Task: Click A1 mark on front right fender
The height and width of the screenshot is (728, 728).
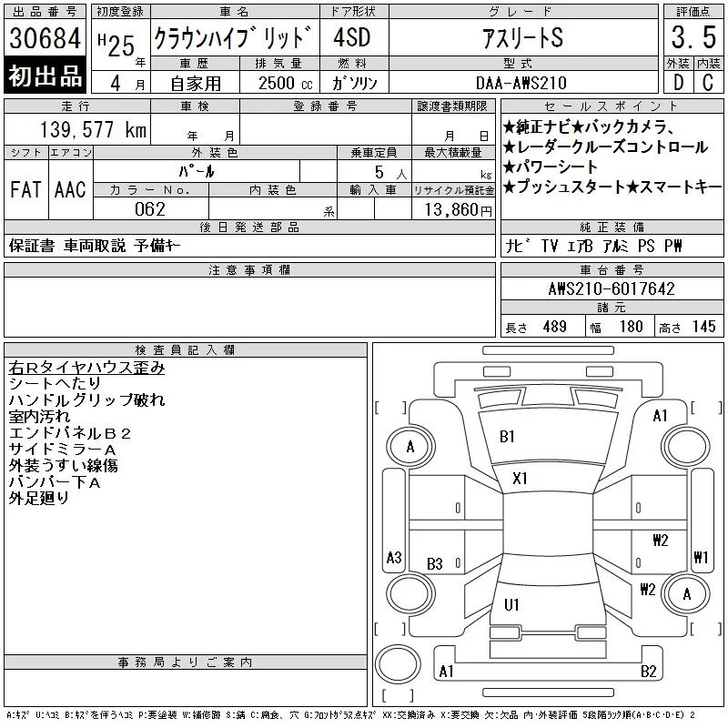Action: click(661, 416)
